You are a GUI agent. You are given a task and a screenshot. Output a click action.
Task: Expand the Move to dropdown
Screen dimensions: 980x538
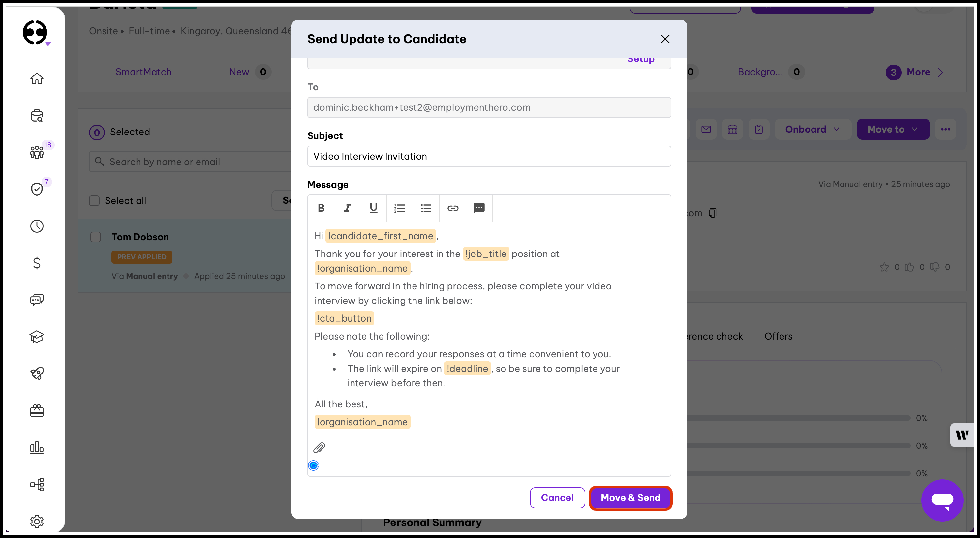[893, 129]
